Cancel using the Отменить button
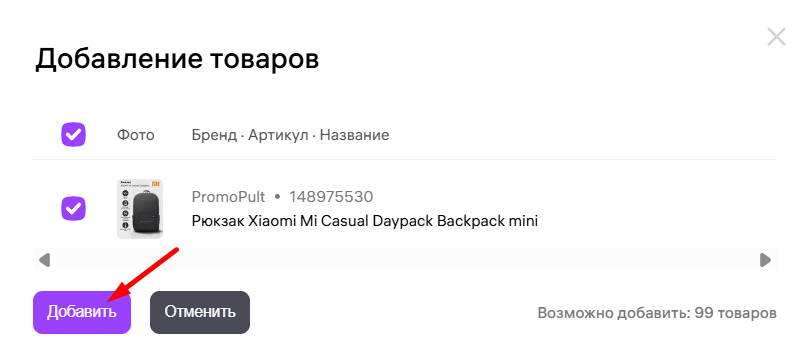Screen dimensions: 812x362 (200, 312)
